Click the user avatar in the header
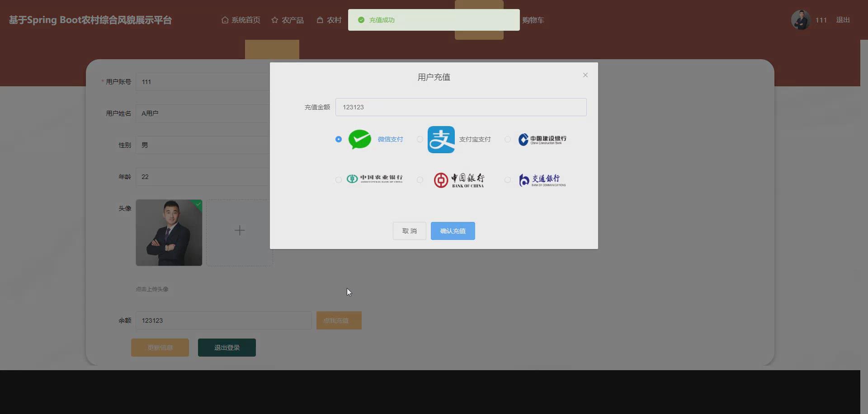The width and height of the screenshot is (868, 414). coord(801,20)
